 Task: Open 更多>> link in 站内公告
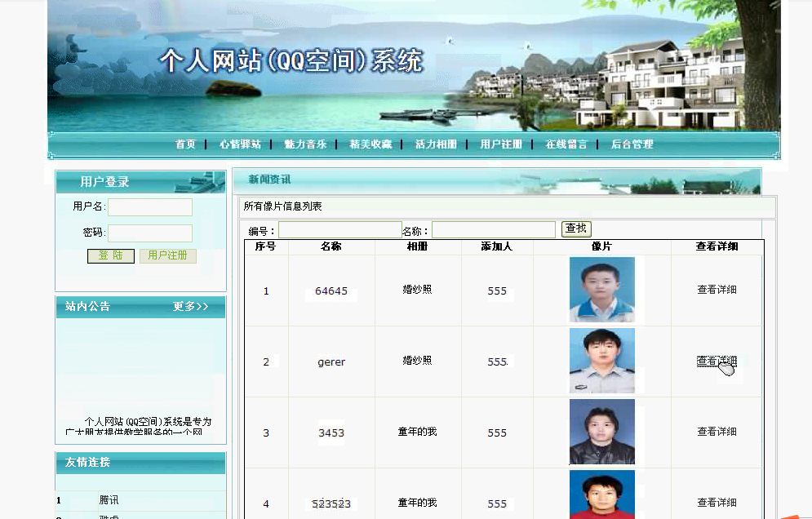click(x=191, y=306)
